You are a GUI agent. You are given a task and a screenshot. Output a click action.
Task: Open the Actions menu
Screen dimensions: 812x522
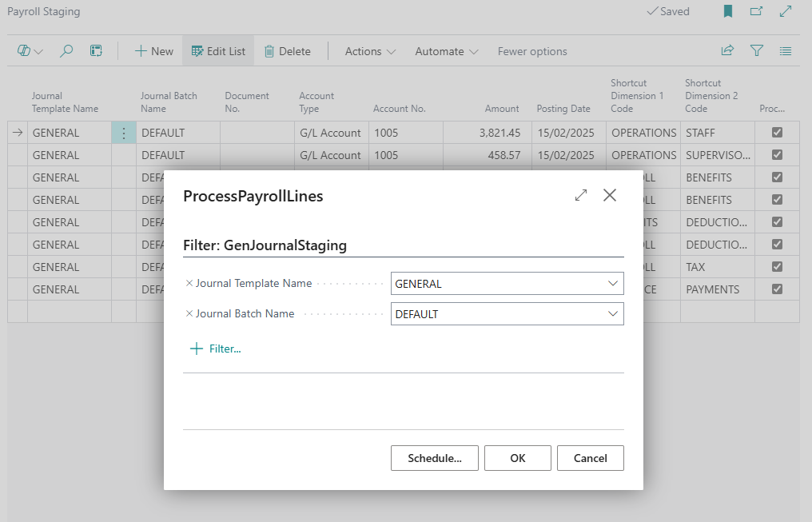click(370, 50)
